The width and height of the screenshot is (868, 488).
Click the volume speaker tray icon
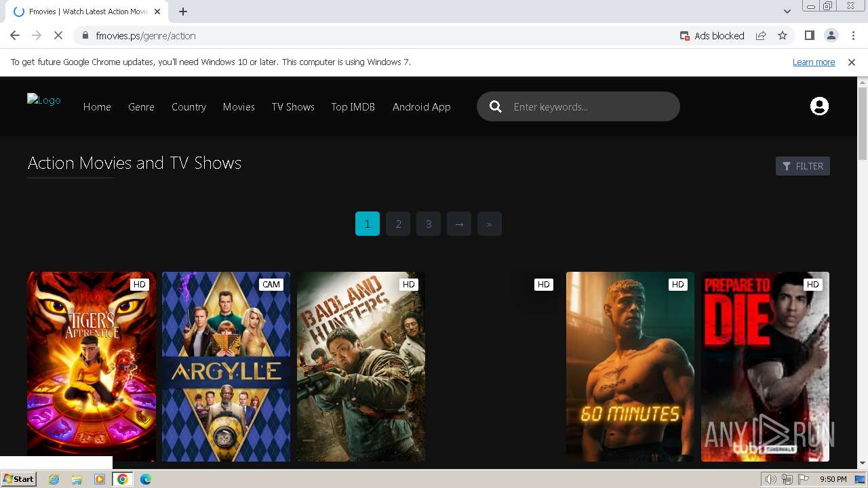[x=771, y=479]
